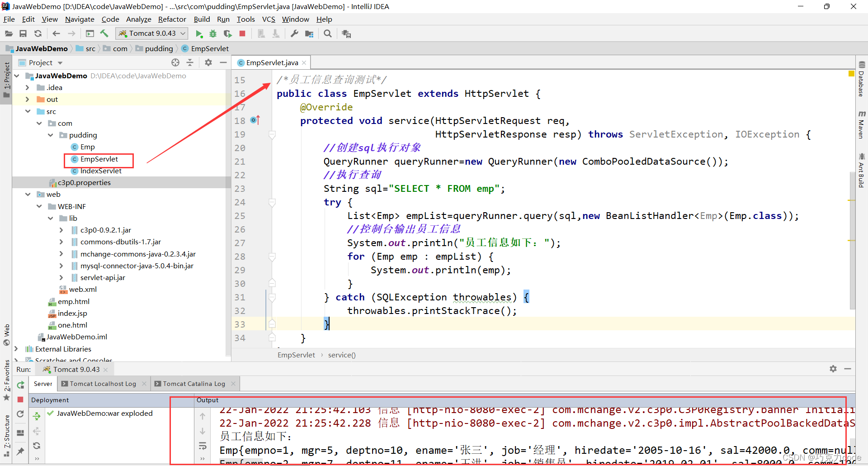This screenshot has width=868, height=466.
Task: Run Tomcat with the green play icon
Action: tap(199, 33)
